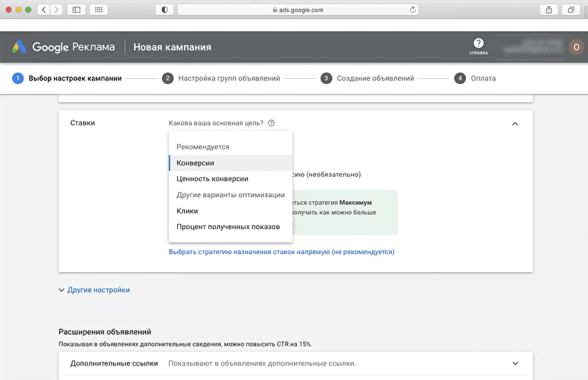Click the Дополнительные ссылки row label
This screenshot has height=380, width=588.
click(x=114, y=363)
